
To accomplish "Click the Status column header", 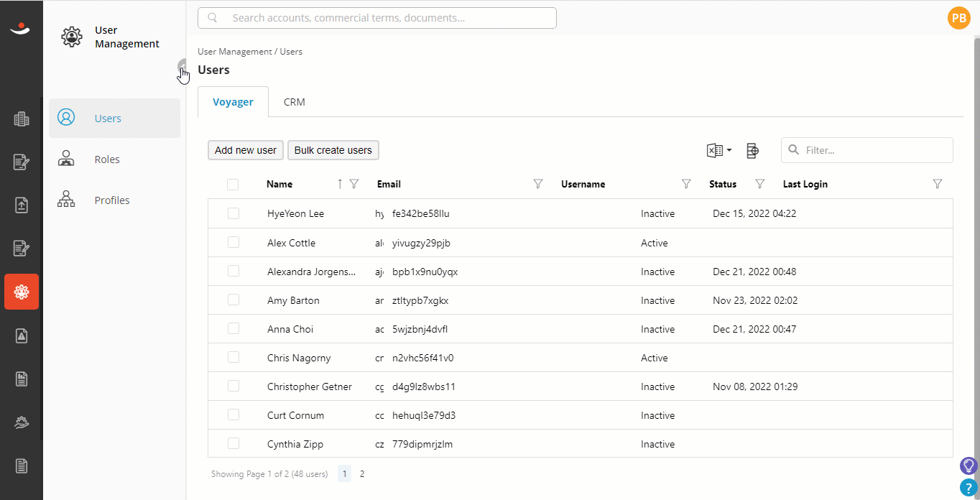I will 723,184.
